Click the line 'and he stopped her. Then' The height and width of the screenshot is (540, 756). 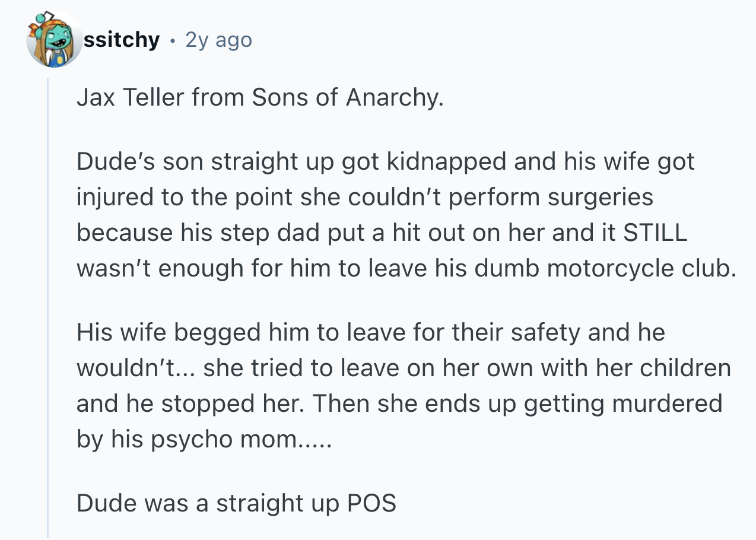(399, 404)
